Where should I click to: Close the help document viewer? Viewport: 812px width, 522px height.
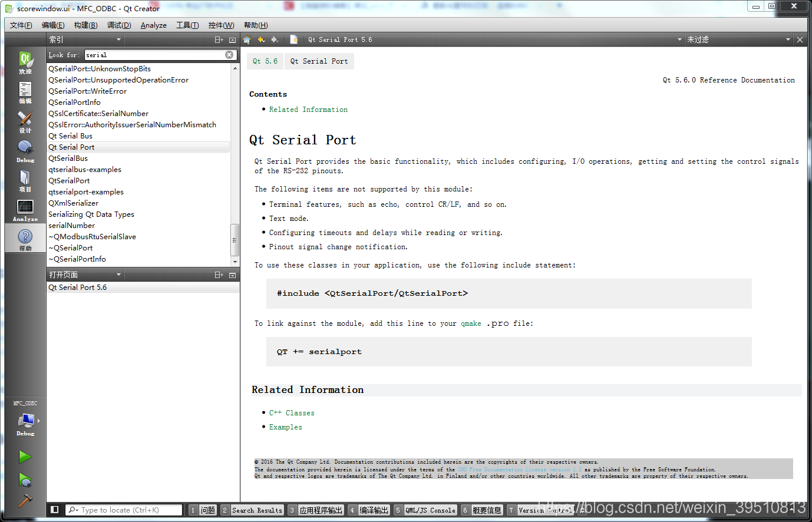(x=800, y=39)
